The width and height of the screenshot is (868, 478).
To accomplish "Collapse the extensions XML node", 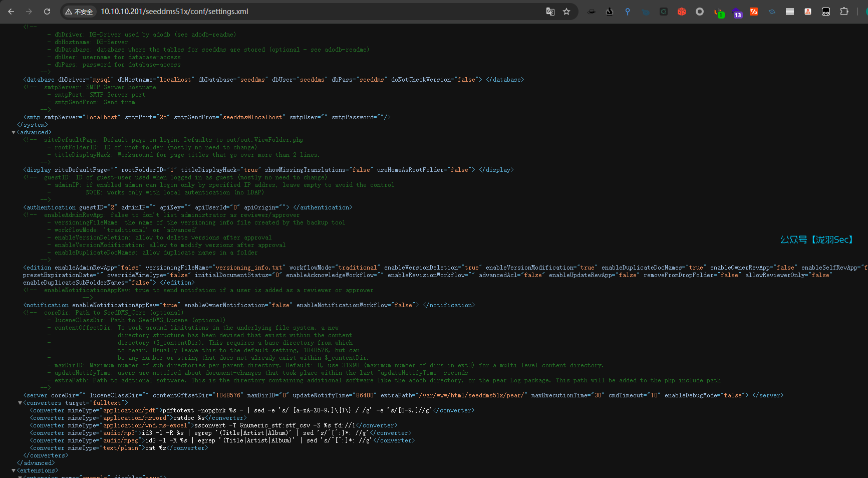I will [14, 470].
